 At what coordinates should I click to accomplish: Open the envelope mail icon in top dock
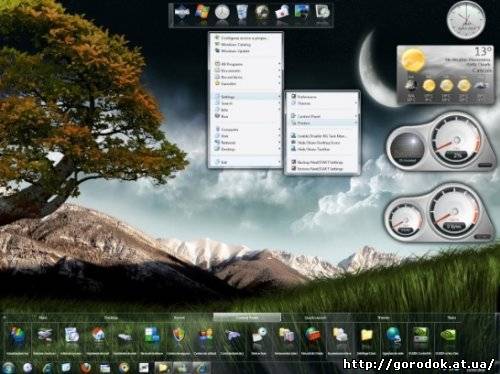(282, 13)
